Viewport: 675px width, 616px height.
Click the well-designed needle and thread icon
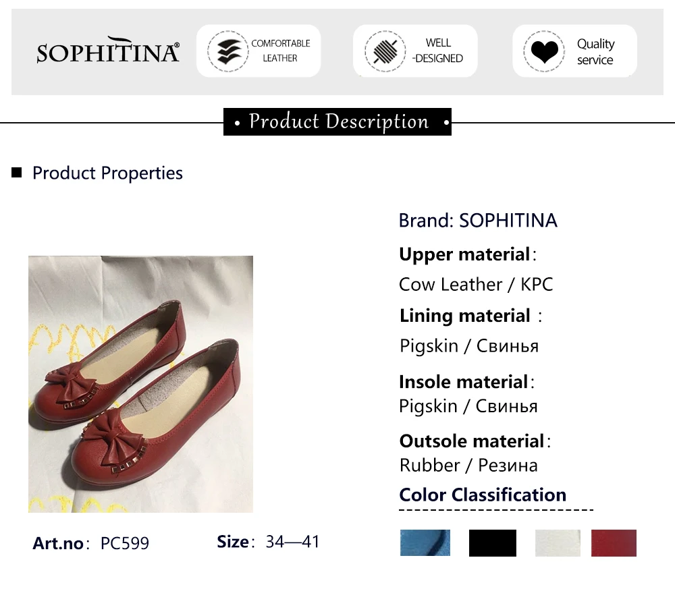click(x=385, y=51)
